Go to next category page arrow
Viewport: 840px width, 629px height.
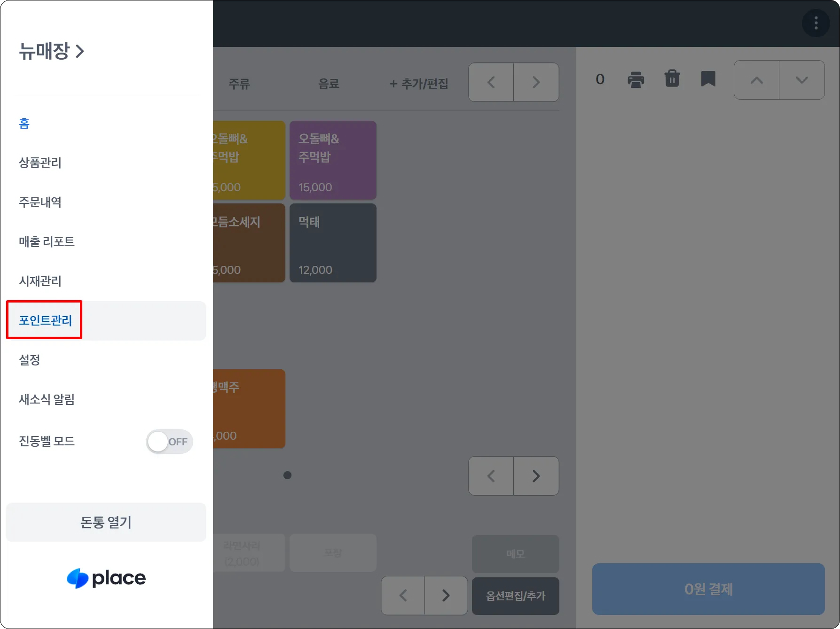point(536,82)
